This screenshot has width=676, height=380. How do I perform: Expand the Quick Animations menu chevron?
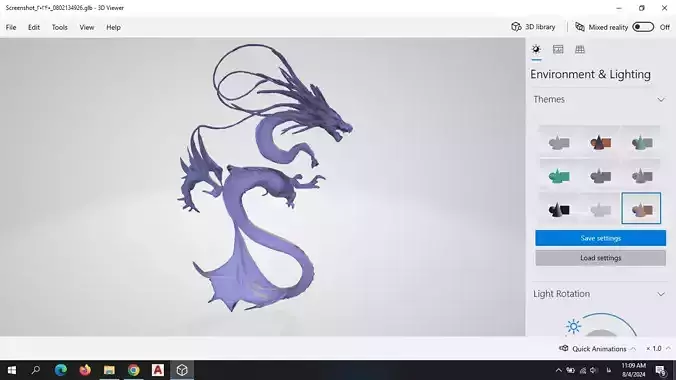[x=633, y=349]
